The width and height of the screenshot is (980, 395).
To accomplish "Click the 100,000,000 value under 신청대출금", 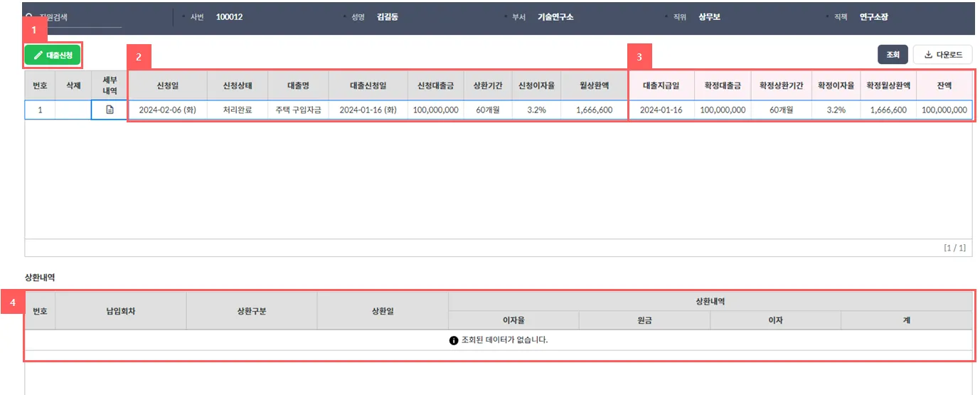I will tap(436, 110).
